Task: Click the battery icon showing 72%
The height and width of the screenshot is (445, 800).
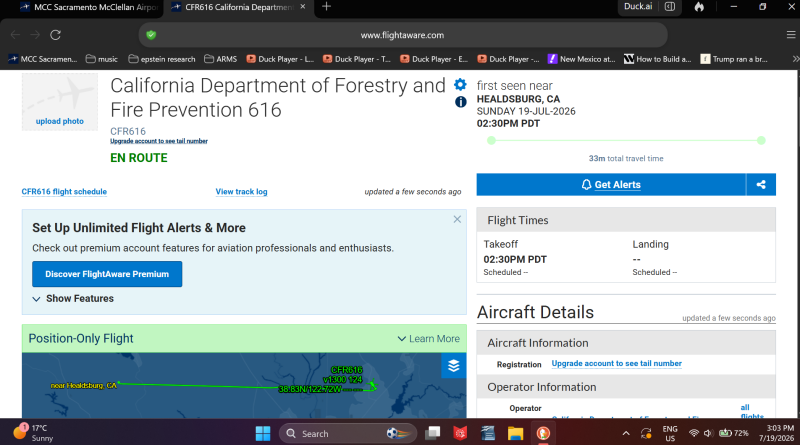Action: (x=734, y=433)
